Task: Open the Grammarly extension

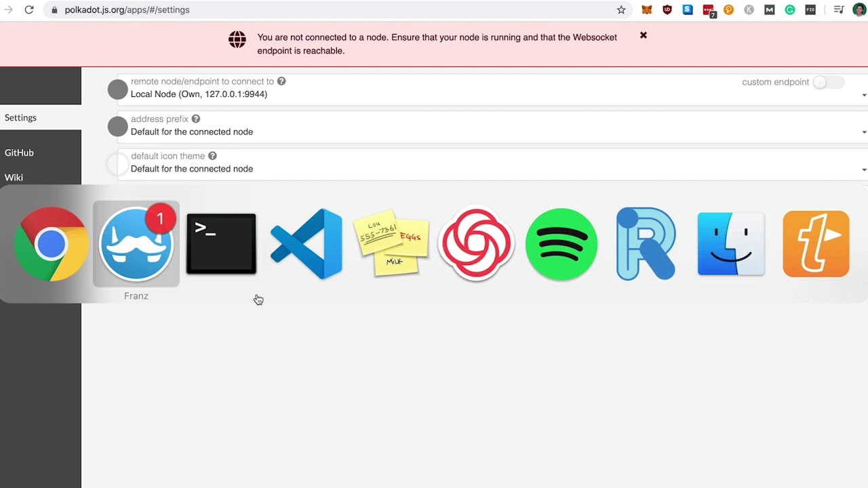Action: click(x=790, y=9)
